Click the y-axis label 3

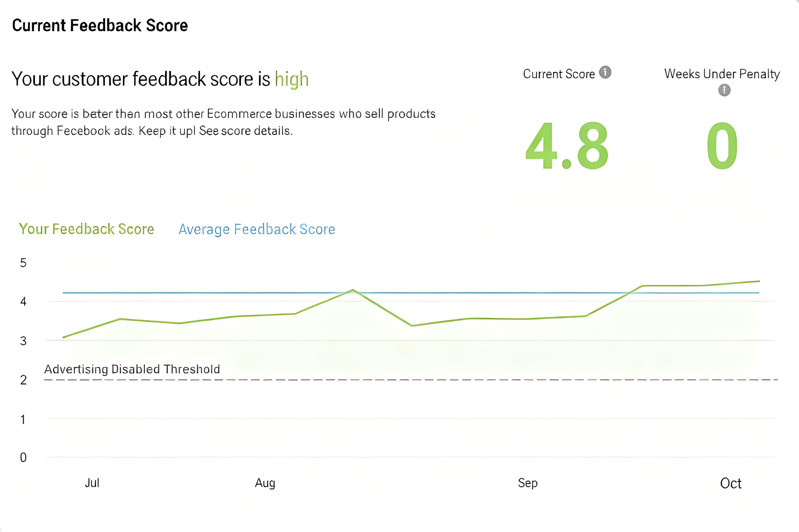click(23, 341)
